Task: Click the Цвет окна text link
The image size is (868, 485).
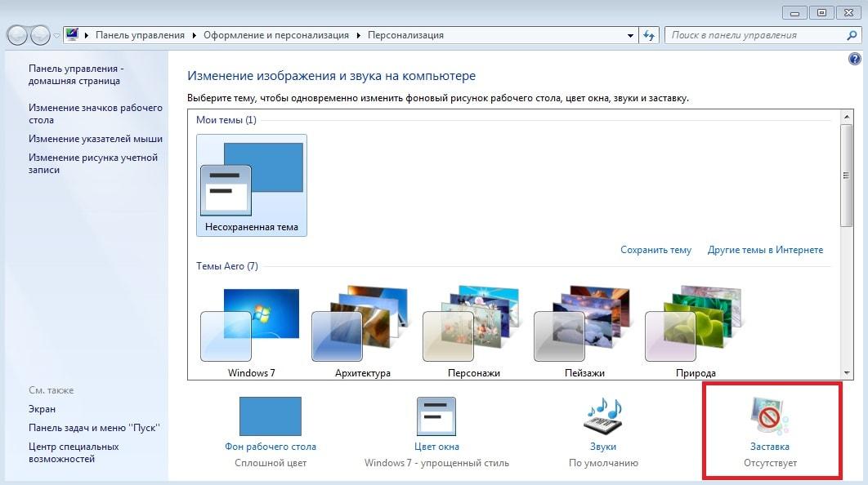Action: 436,447
